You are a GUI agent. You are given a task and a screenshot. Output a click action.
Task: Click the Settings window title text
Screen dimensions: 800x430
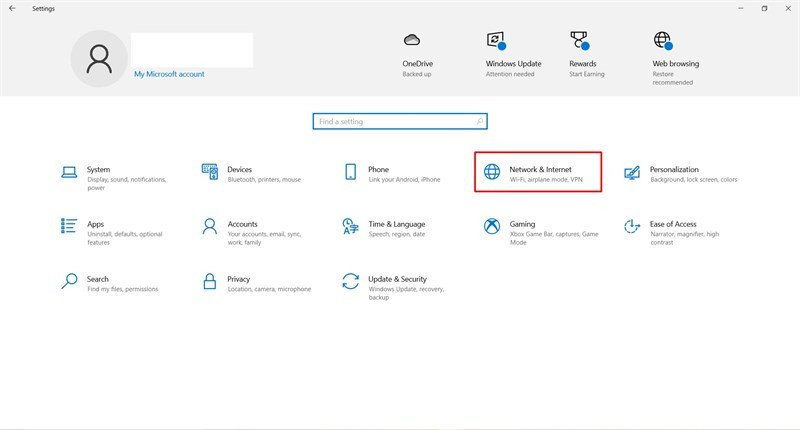tap(43, 9)
